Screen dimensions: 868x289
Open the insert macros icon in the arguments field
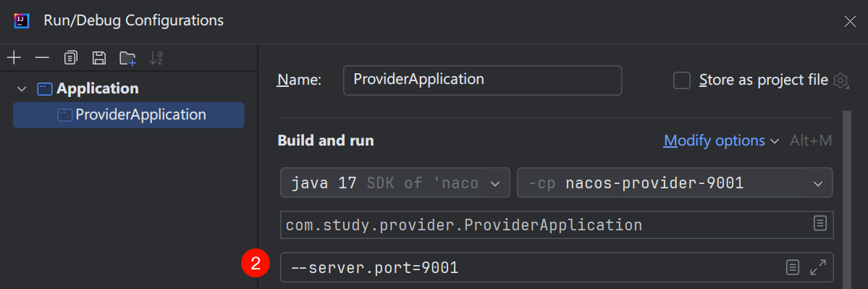point(793,268)
